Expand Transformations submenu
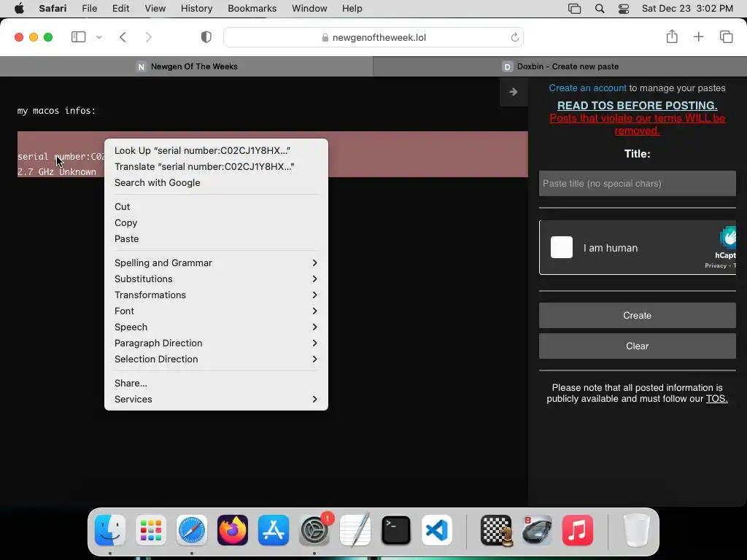 coord(216,295)
